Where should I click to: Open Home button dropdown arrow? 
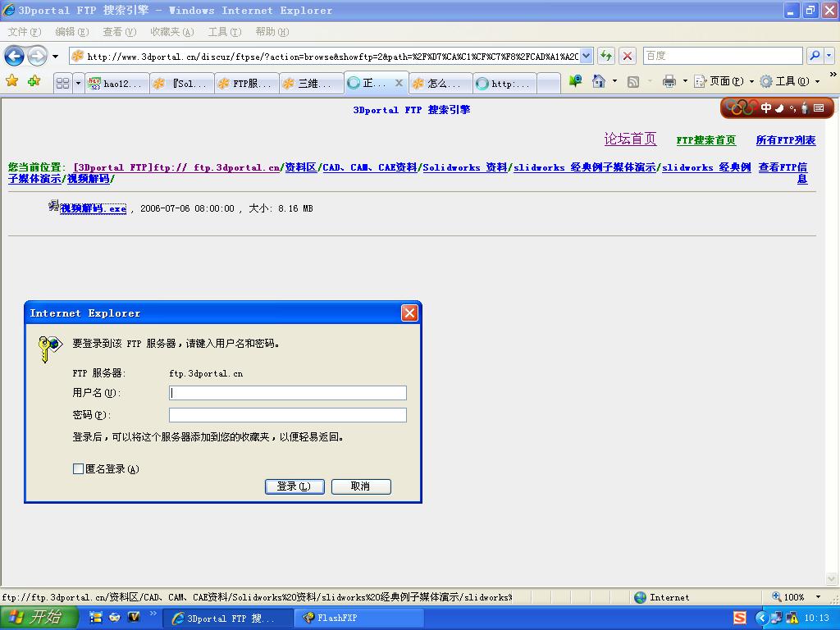[614, 81]
